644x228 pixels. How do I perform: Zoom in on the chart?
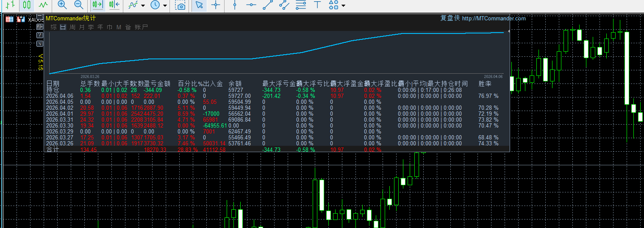[x=62, y=5]
